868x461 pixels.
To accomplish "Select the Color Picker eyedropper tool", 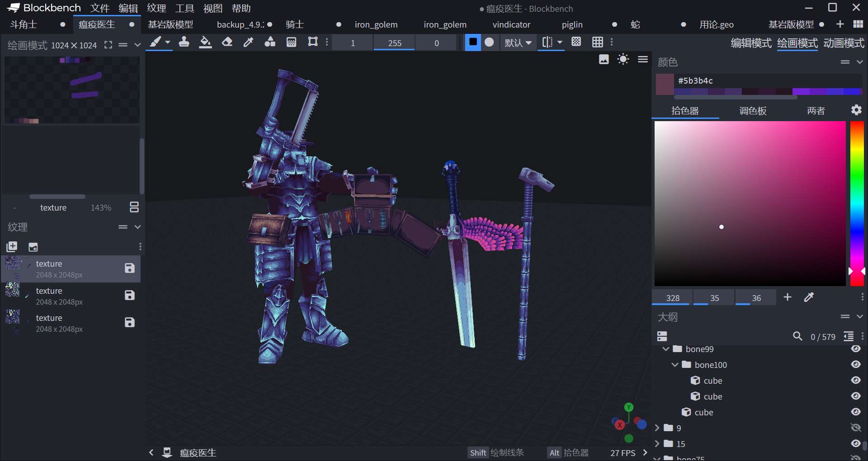I will 248,42.
